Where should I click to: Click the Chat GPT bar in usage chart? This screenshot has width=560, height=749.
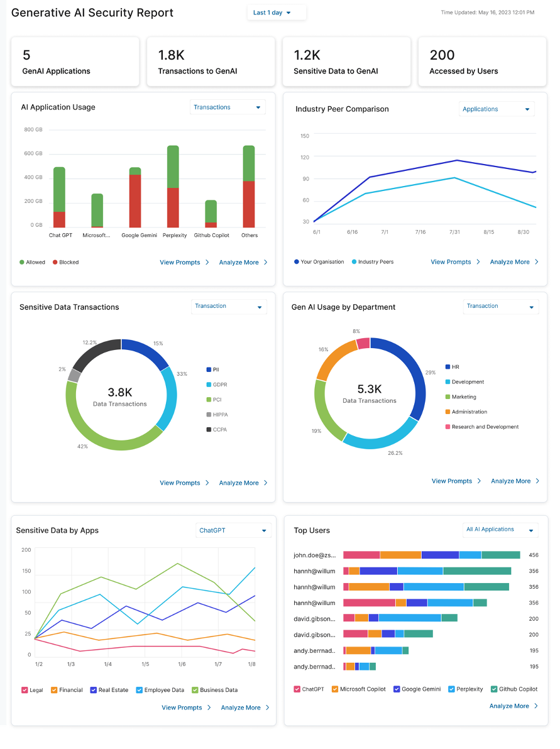(59, 197)
